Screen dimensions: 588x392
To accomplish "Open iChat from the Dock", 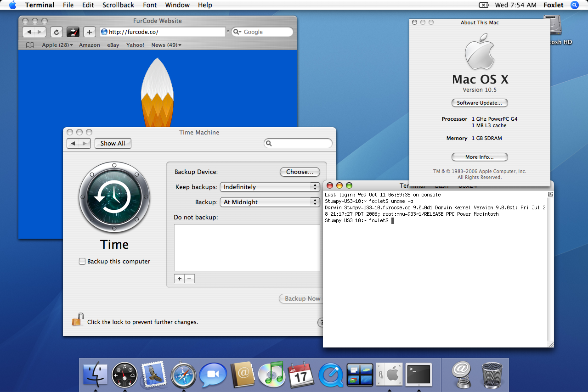I will pos(213,375).
